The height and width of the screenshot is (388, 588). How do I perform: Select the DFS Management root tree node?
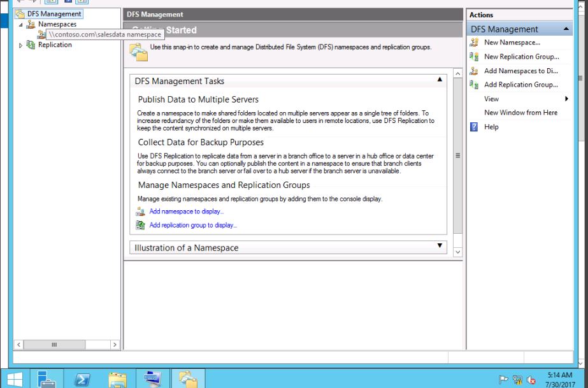[54, 13]
